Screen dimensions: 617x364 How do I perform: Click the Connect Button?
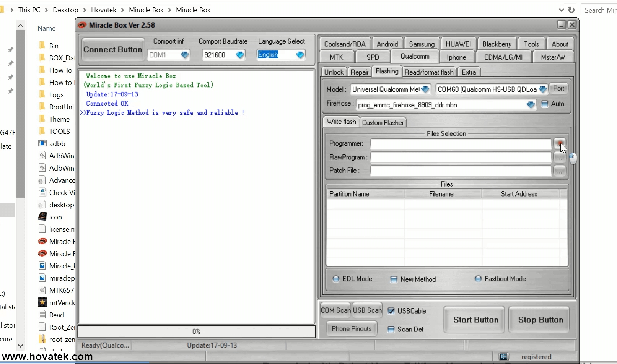pos(112,50)
